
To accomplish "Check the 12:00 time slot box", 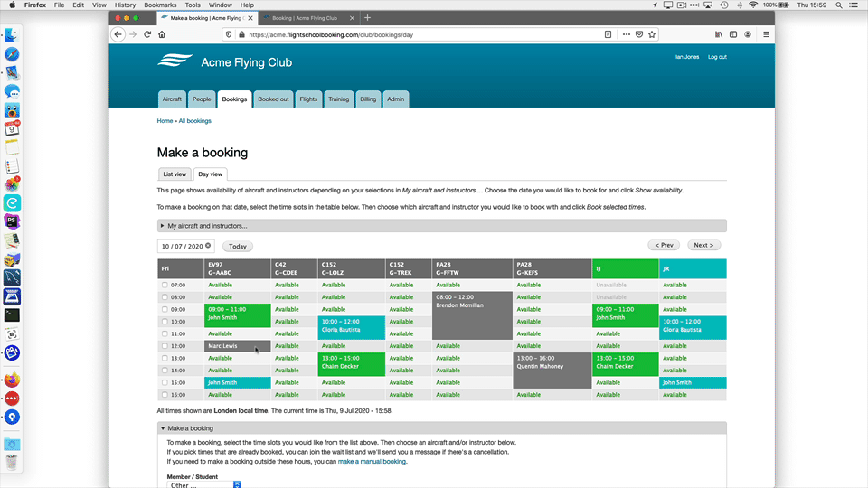I will click(x=165, y=346).
